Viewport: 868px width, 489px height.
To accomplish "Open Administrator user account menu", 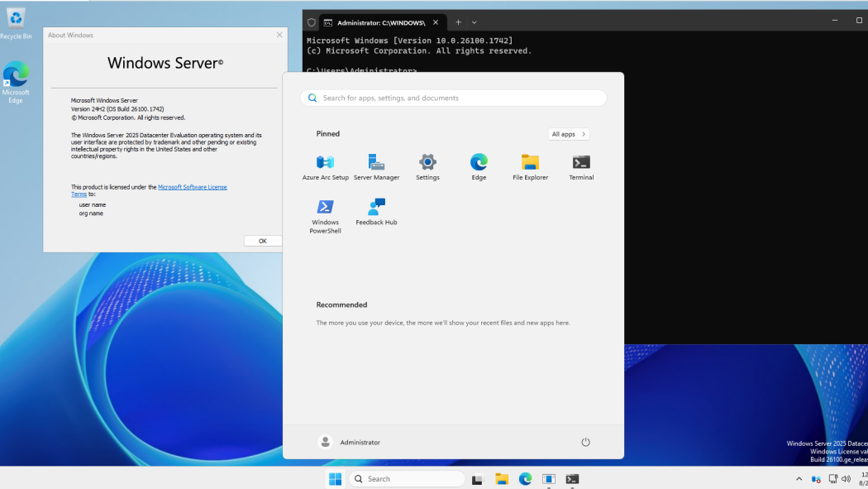I will (x=350, y=442).
